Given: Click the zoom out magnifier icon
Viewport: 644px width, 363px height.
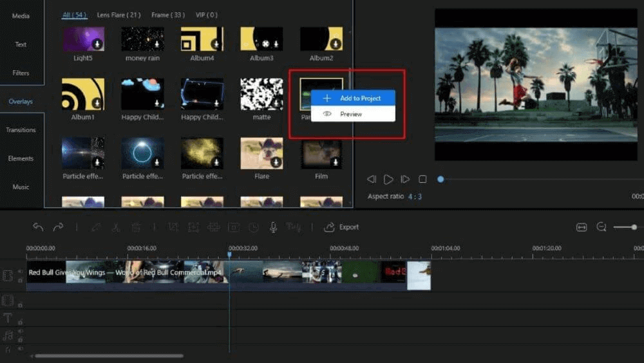Looking at the screenshot, I should point(601,227).
